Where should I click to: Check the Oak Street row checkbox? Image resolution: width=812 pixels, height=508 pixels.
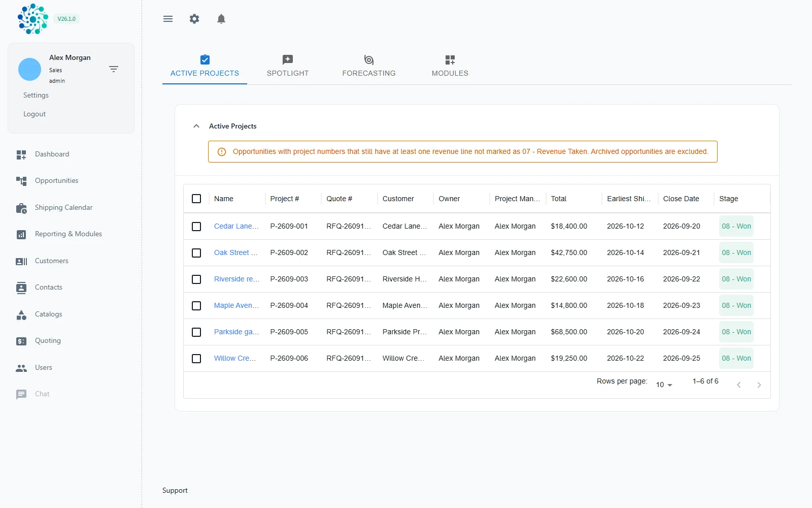click(196, 253)
